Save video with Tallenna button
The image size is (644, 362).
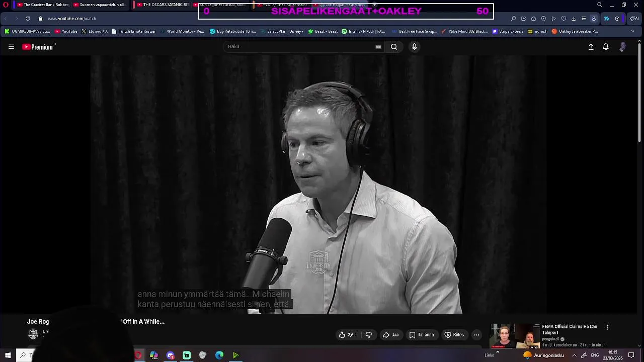tap(422, 335)
